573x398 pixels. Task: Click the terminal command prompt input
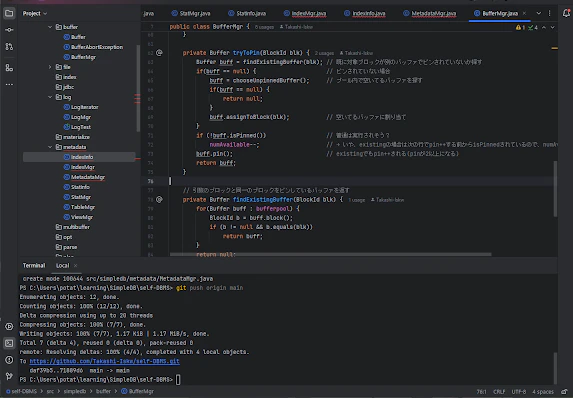(x=178, y=380)
